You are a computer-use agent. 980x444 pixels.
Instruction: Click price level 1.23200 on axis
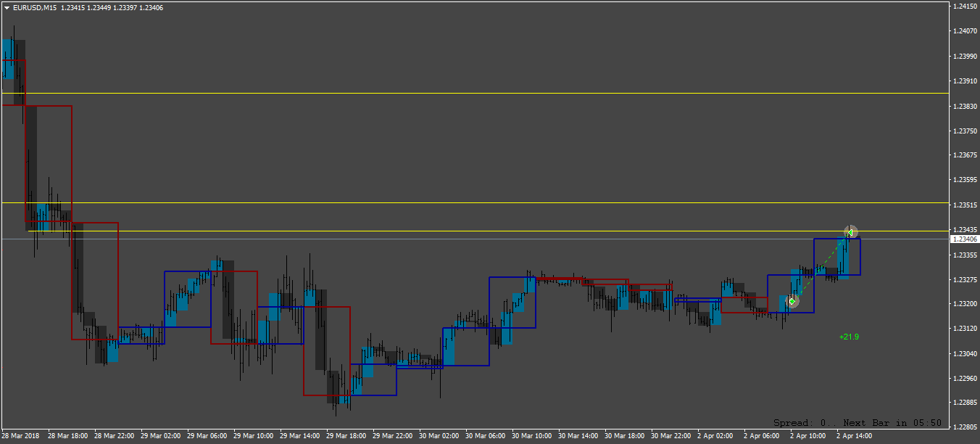[x=965, y=303]
